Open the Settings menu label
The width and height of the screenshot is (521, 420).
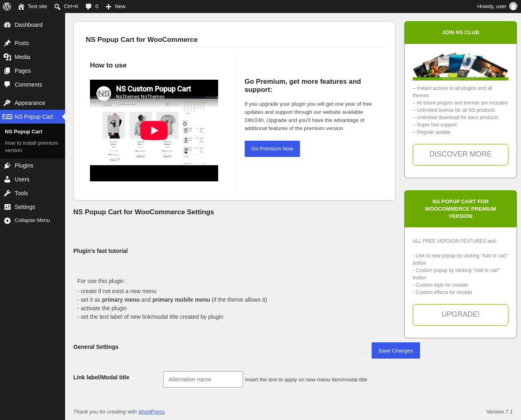[25, 207]
